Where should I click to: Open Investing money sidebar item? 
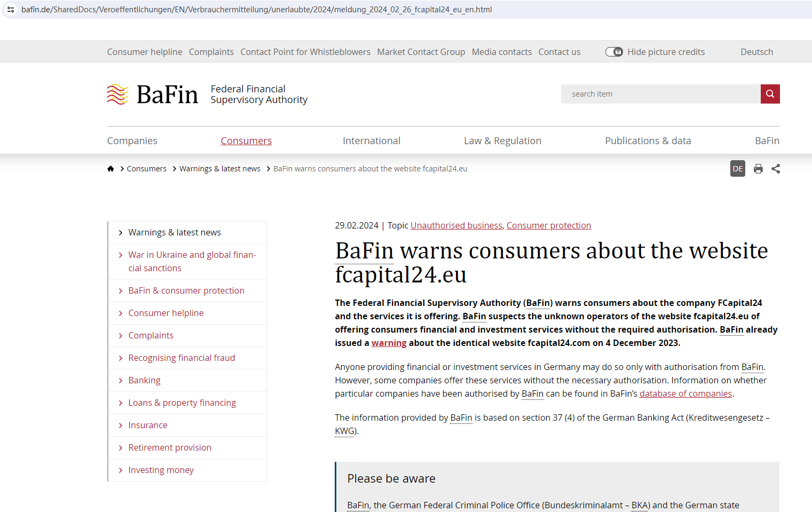161,470
